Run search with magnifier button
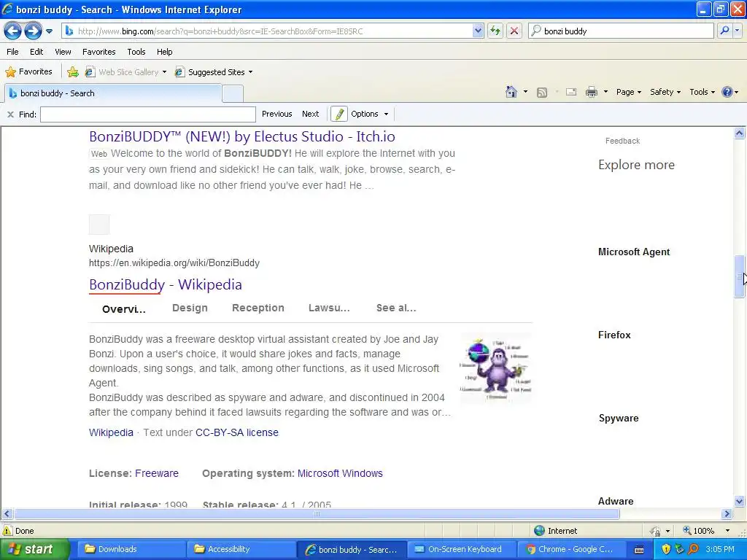The height and width of the screenshot is (560, 747). pyautogui.click(x=724, y=31)
